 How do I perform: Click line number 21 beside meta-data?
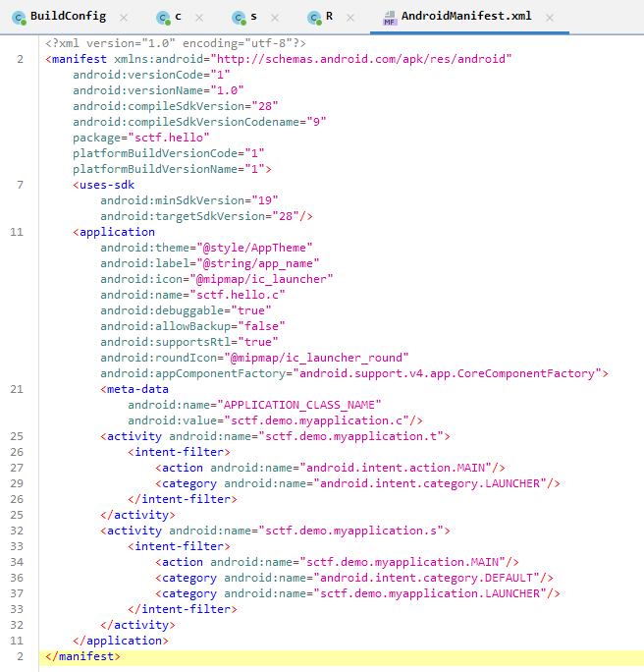click(18, 389)
